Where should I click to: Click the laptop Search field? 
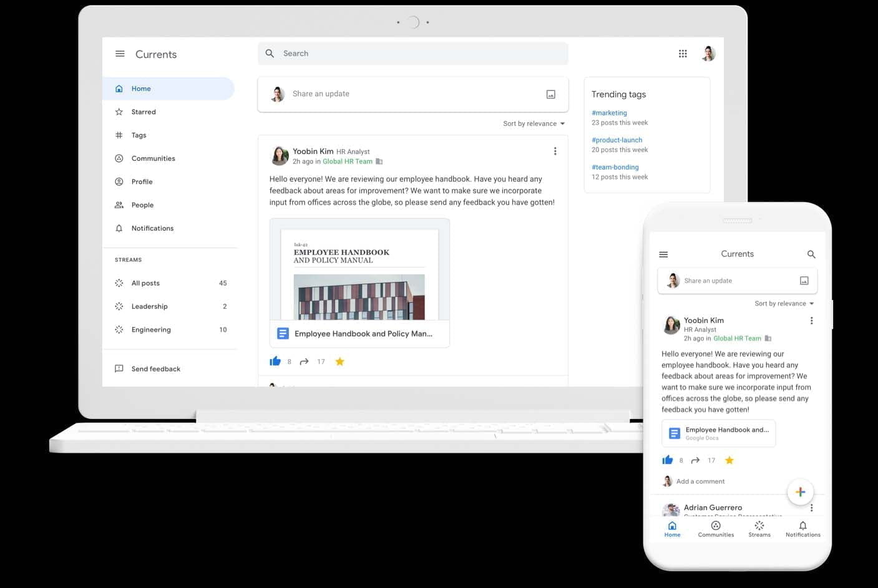coord(412,54)
